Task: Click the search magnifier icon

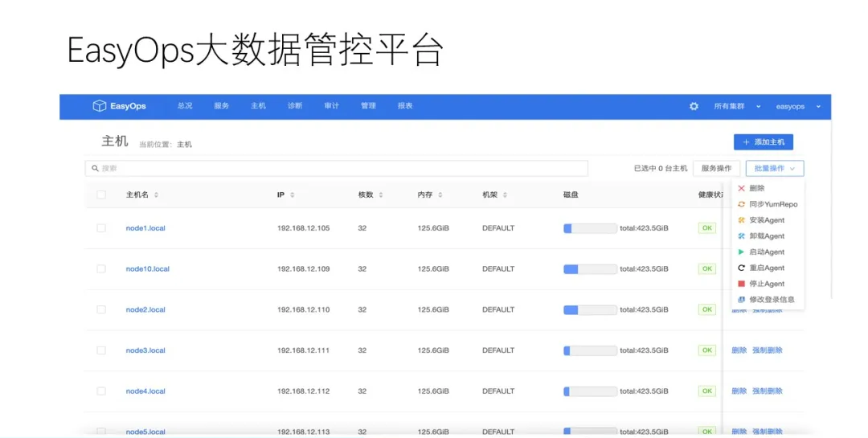Action: coord(95,168)
